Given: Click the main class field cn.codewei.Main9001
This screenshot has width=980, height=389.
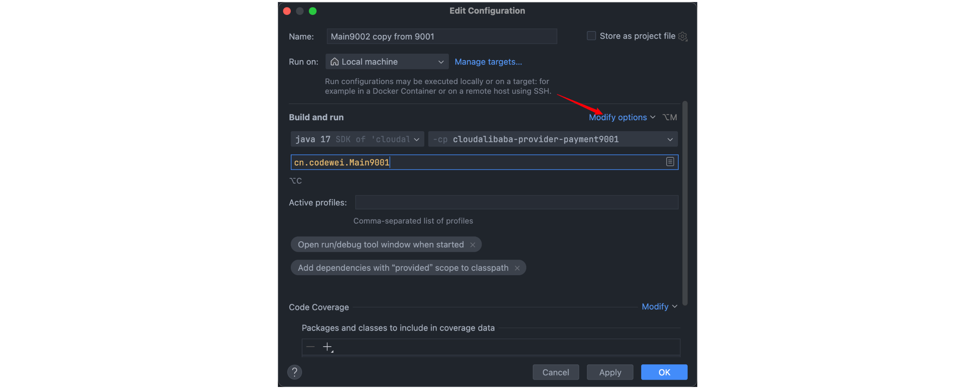Looking at the screenshot, I should pyautogui.click(x=484, y=162).
